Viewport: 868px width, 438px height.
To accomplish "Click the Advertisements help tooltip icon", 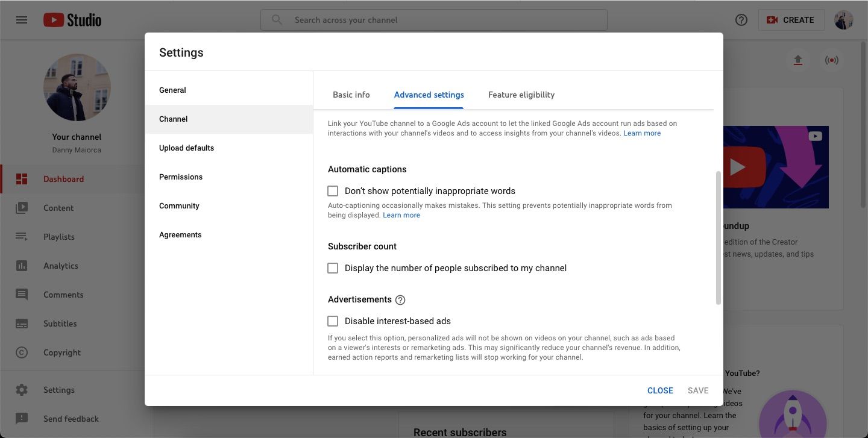I will (400, 300).
